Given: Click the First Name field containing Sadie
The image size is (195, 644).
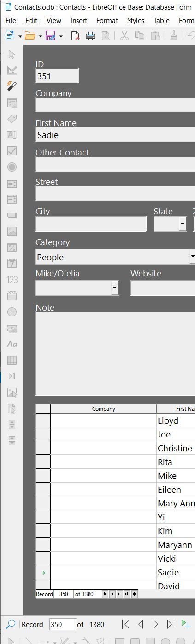Looking at the screenshot, I should point(115,135).
